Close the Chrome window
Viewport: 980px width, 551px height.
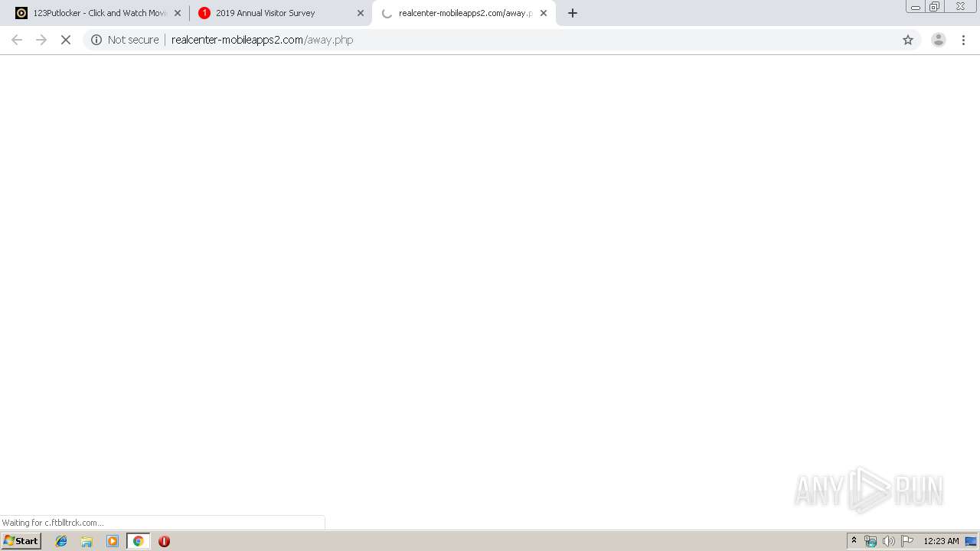coord(960,7)
